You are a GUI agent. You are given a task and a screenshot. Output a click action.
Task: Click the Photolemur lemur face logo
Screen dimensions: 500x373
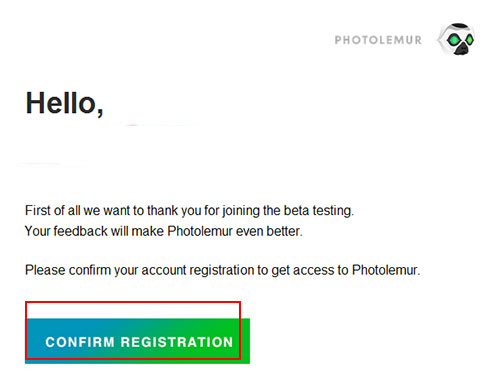[x=457, y=39]
